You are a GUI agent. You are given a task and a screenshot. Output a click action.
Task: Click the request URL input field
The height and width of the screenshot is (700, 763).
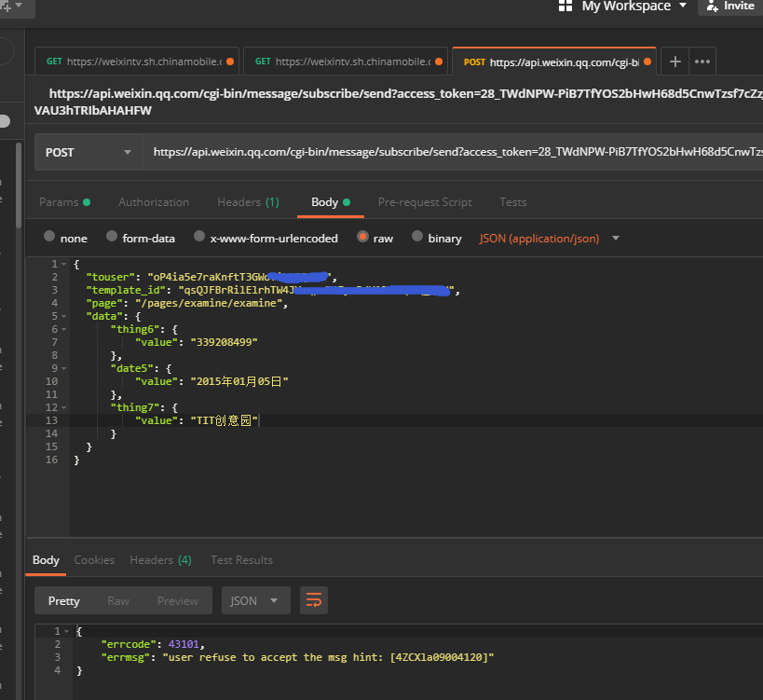coord(453,152)
